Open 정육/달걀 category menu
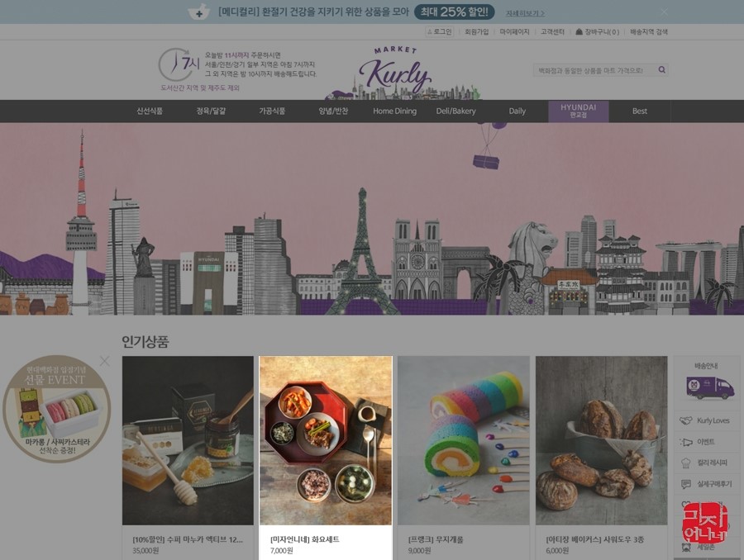 (211, 111)
